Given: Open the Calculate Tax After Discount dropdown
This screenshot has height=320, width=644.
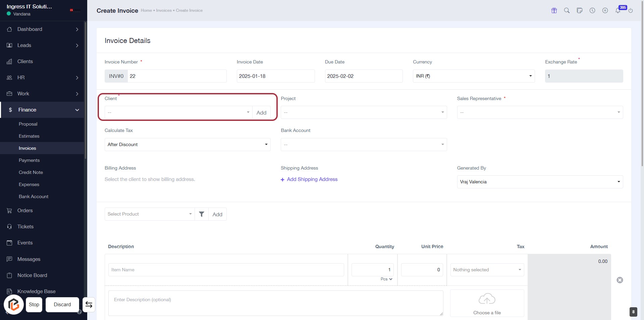Looking at the screenshot, I should point(187,145).
